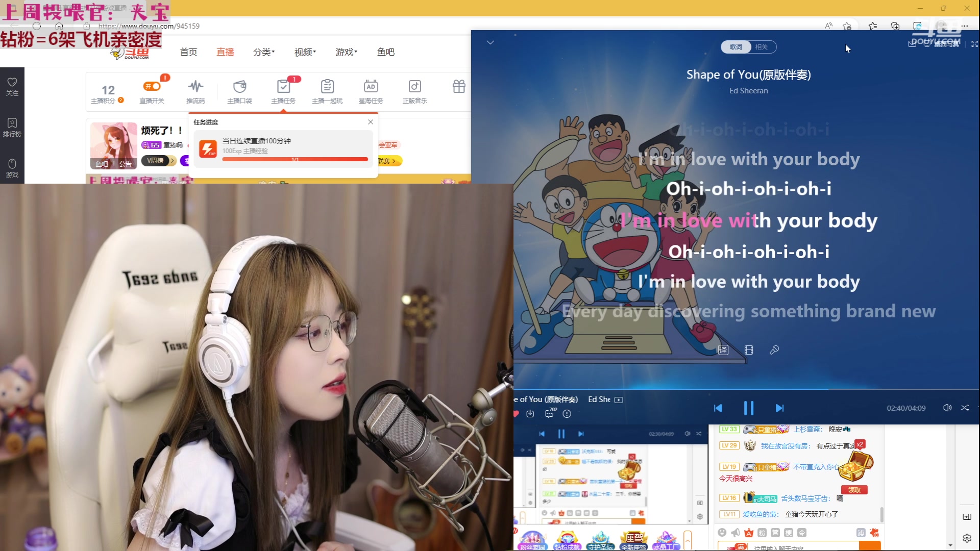Click the shuffle playback mode icon

pos(965,408)
